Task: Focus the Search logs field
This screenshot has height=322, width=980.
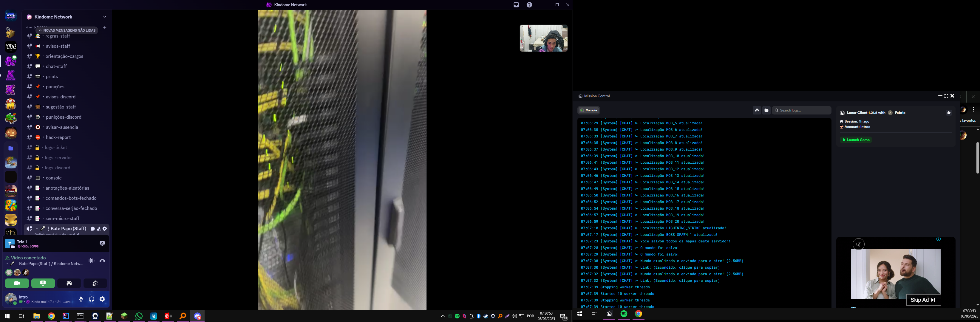Action: click(x=802, y=110)
